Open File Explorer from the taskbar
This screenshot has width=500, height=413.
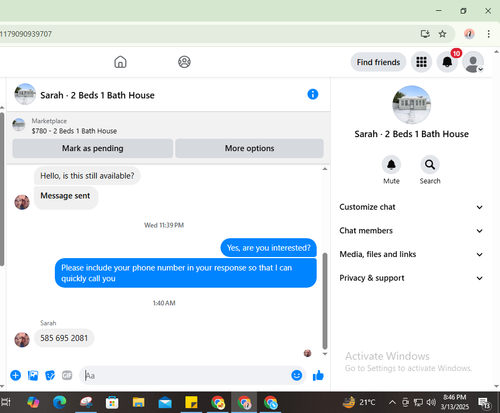pyautogui.click(x=138, y=403)
